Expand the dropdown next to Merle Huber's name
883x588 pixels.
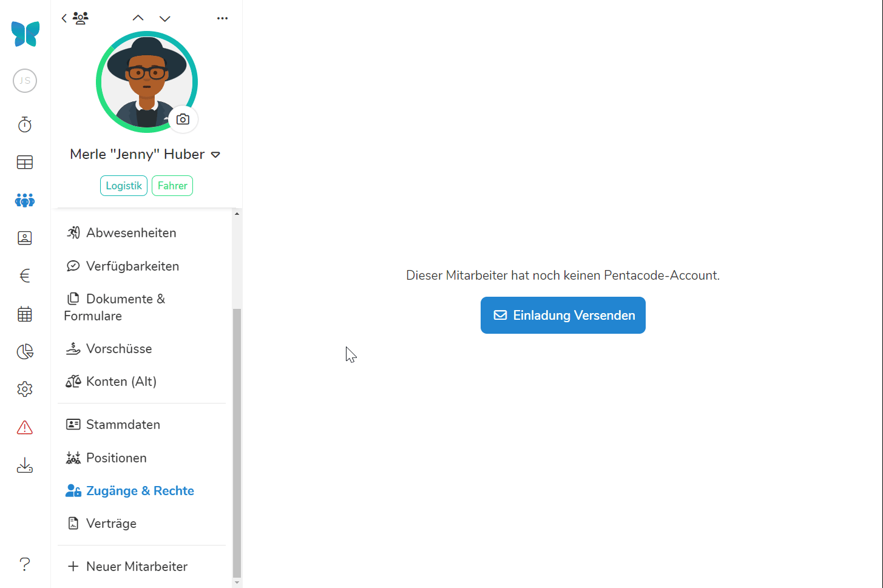tap(215, 155)
